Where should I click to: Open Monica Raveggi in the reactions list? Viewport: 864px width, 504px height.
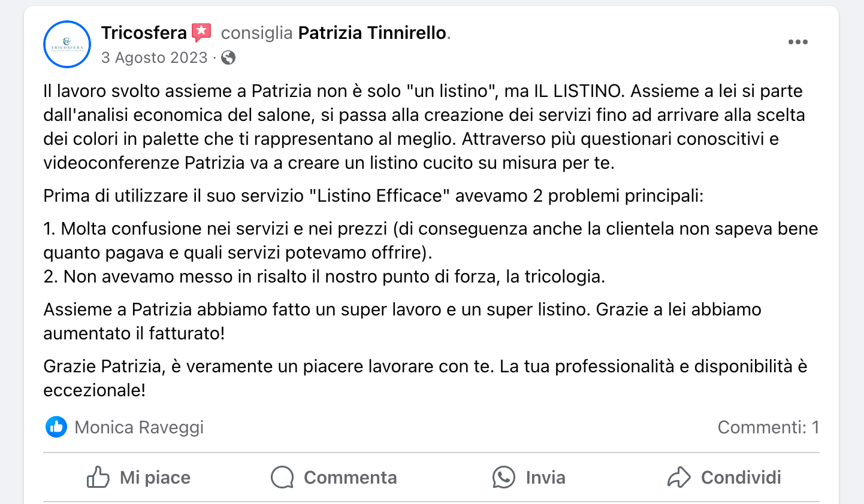(x=139, y=427)
